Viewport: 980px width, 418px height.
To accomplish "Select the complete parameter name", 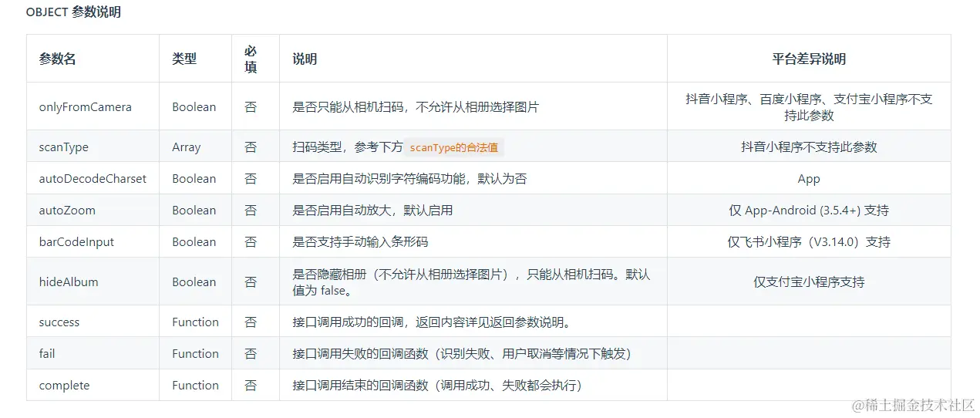I will tap(64, 386).
